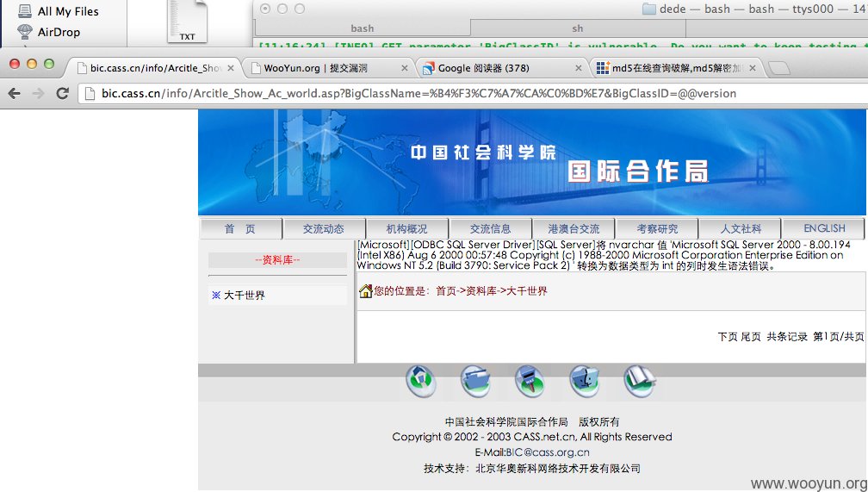Open the TXT file icon in Finder
The width and height of the screenshot is (868, 492).
187,22
